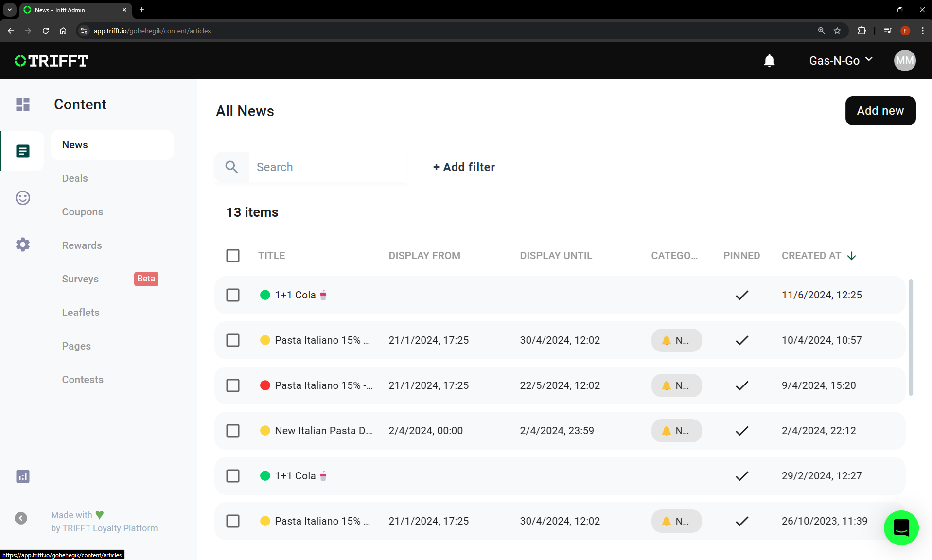The image size is (932, 560).
Task: Open the TRIFFT Loyalty Platform footer link
Action: coord(110,528)
